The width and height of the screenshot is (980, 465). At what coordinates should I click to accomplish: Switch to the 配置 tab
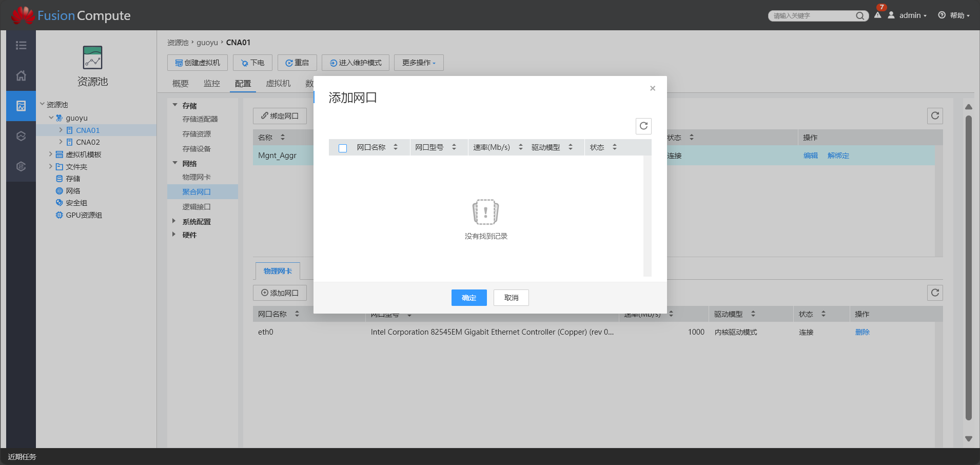pyautogui.click(x=243, y=84)
